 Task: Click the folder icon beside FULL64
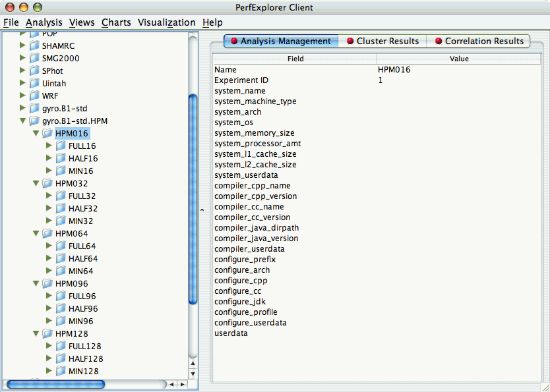61,246
